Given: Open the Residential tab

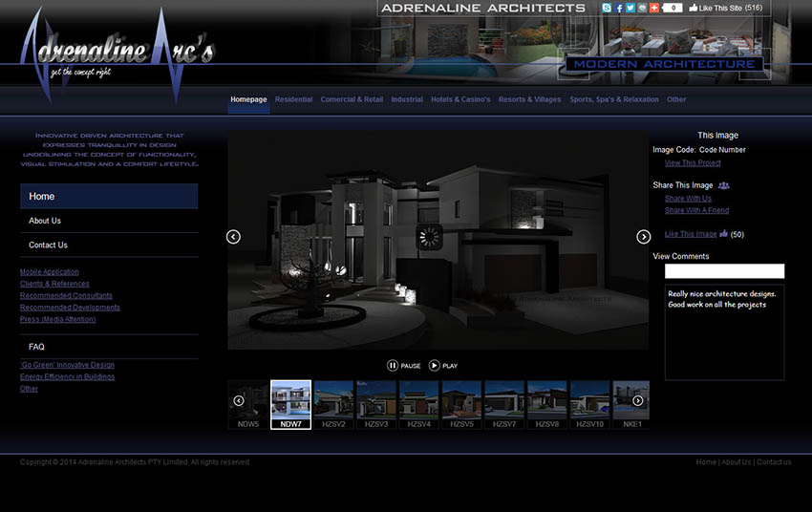Looking at the screenshot, I should tap(293, 99).
